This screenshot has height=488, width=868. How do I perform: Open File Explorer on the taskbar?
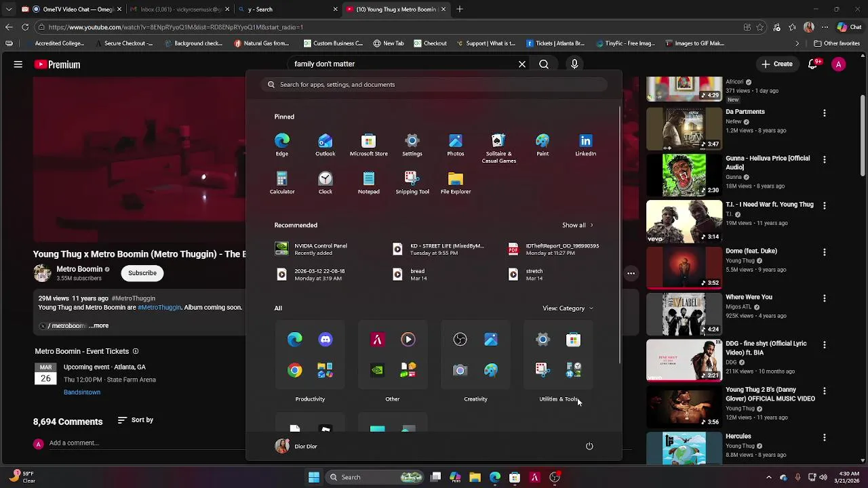[x=475, y=477]
